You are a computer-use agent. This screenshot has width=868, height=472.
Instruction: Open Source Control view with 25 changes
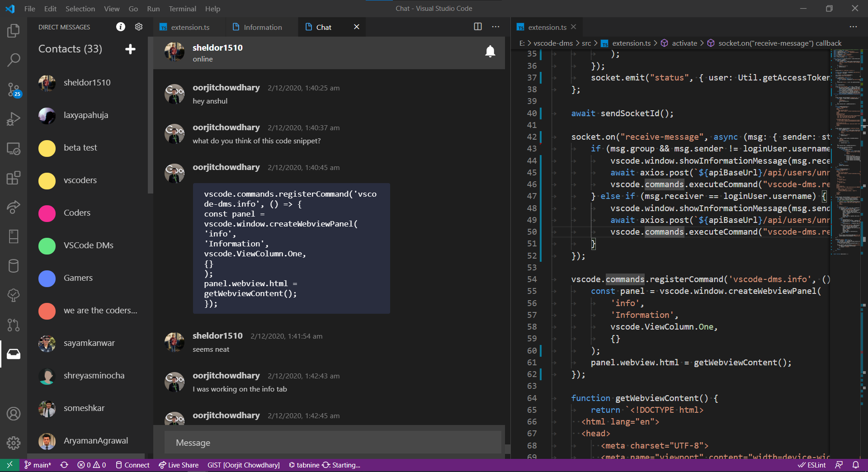[14, 90]
